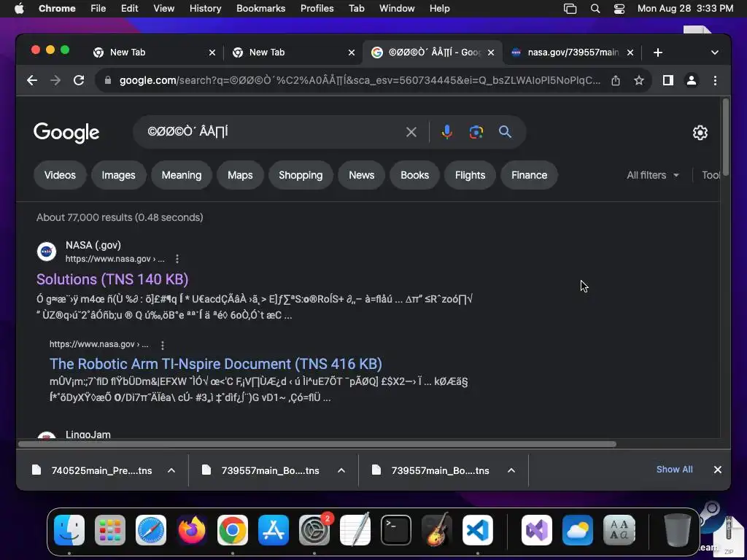
Task: Open options for the Robotic Arm result
Action: 163,345
